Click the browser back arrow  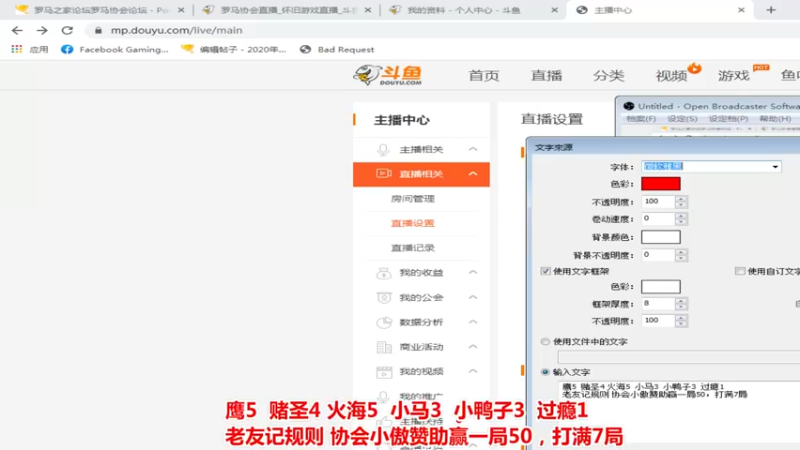coord(17,31)
